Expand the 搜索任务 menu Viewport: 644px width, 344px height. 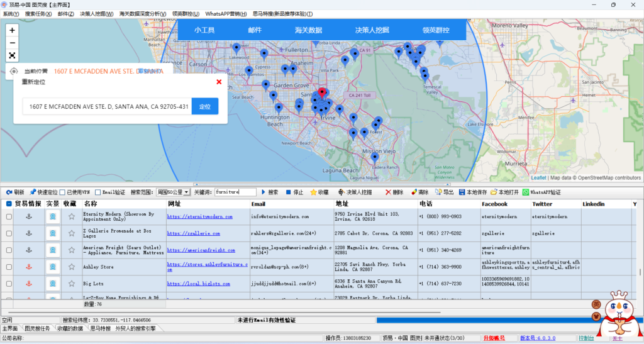[39, 14]
